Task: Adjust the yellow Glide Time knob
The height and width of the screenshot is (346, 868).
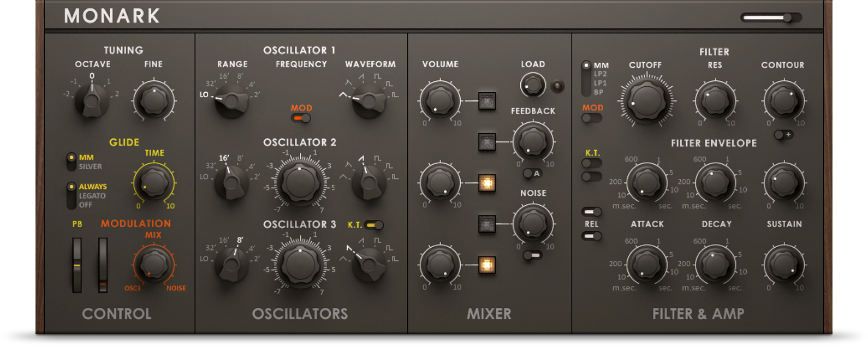Action: pyautogui.click(x=154, y=182)
